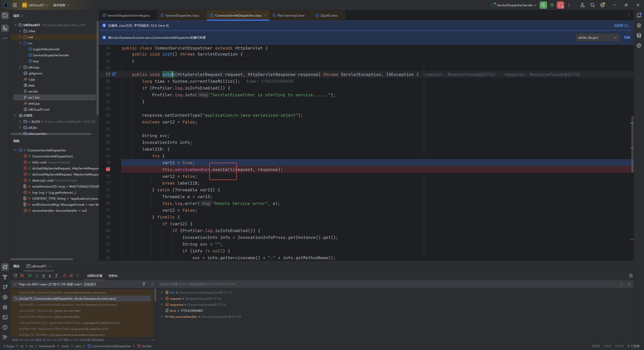Screen dimensions: 644x350
Task: Open the AI assistant spiral icon
Action: (639, 25)
